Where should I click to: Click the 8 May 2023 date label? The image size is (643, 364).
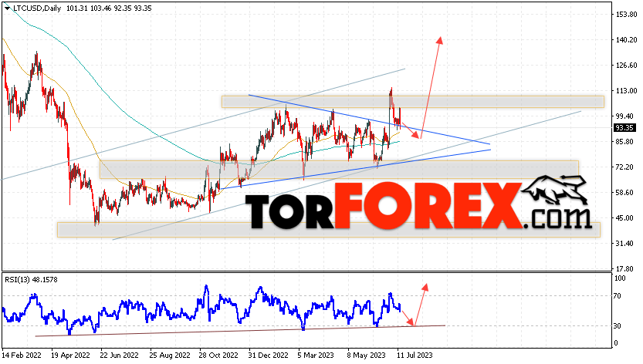pyautogui.click(x=366, y=355)
